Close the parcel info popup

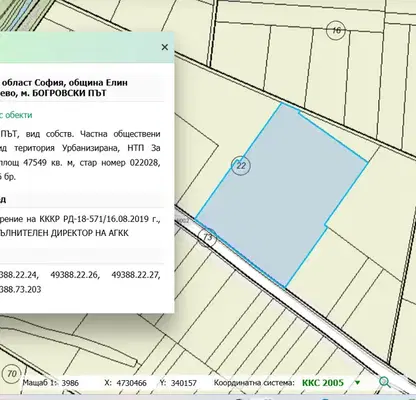click(x=165, y=47)
